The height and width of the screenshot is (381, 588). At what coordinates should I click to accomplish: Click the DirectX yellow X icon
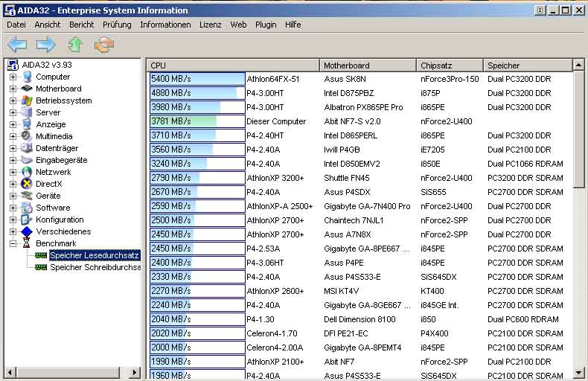click(27, 184)
